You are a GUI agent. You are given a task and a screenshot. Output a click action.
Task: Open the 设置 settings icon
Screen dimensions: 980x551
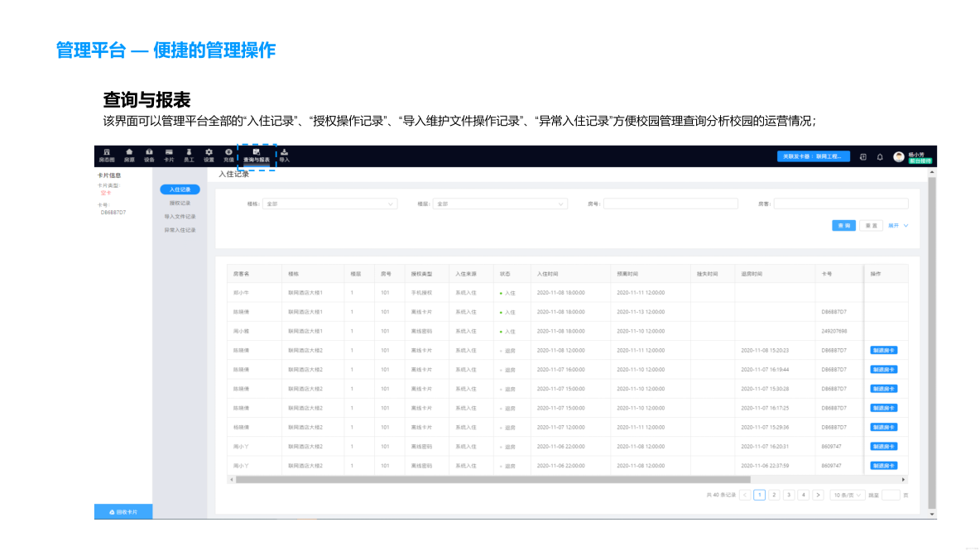coord(209,156)
